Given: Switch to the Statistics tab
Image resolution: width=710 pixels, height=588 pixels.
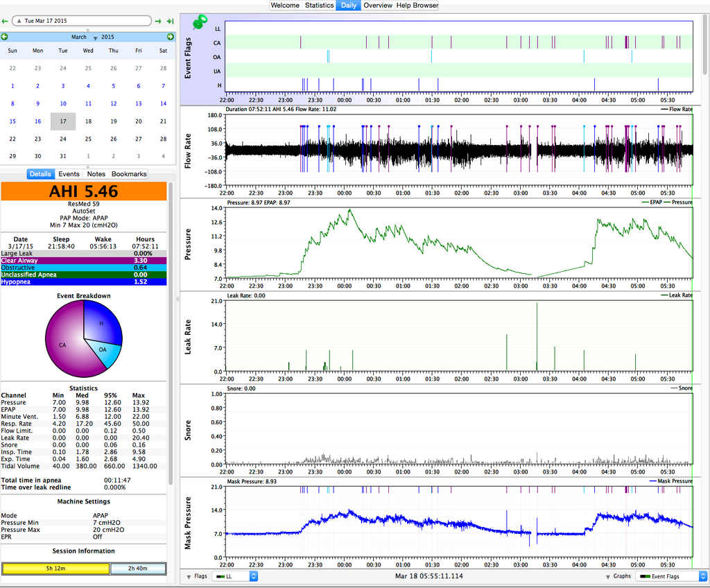Looking at the screenshot, I should pos(319,5).
